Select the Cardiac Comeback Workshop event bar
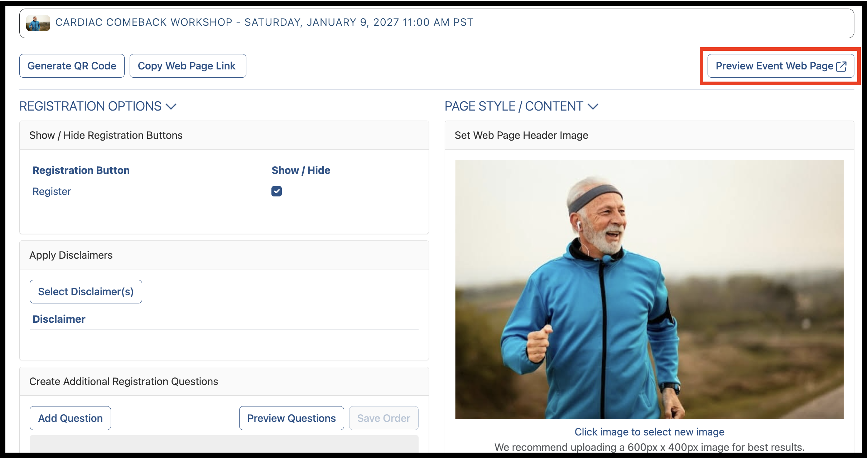 click(x=437, y=23)
